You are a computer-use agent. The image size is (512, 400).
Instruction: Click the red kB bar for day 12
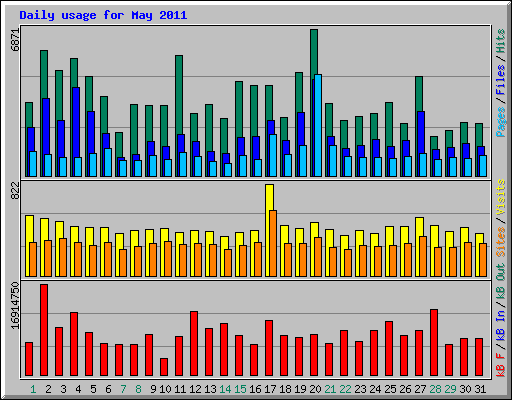[194, 344]
